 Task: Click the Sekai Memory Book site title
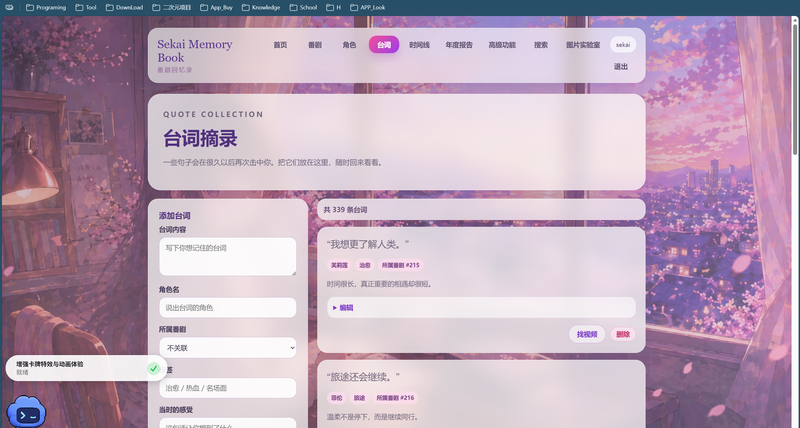click(195, 51)
